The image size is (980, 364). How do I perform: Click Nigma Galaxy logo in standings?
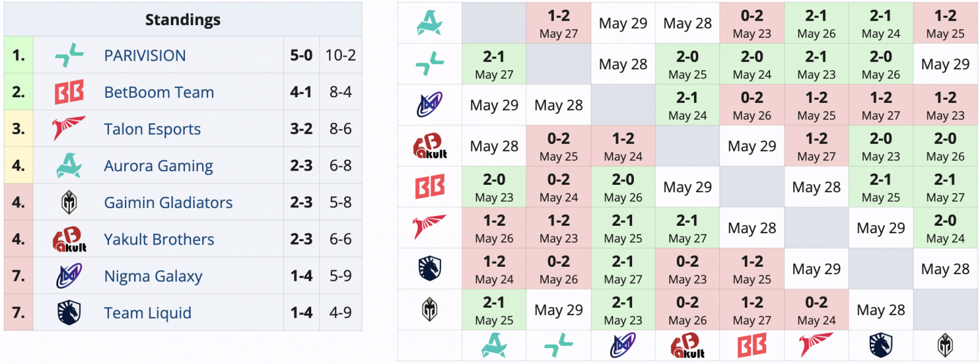coord(69,276)
